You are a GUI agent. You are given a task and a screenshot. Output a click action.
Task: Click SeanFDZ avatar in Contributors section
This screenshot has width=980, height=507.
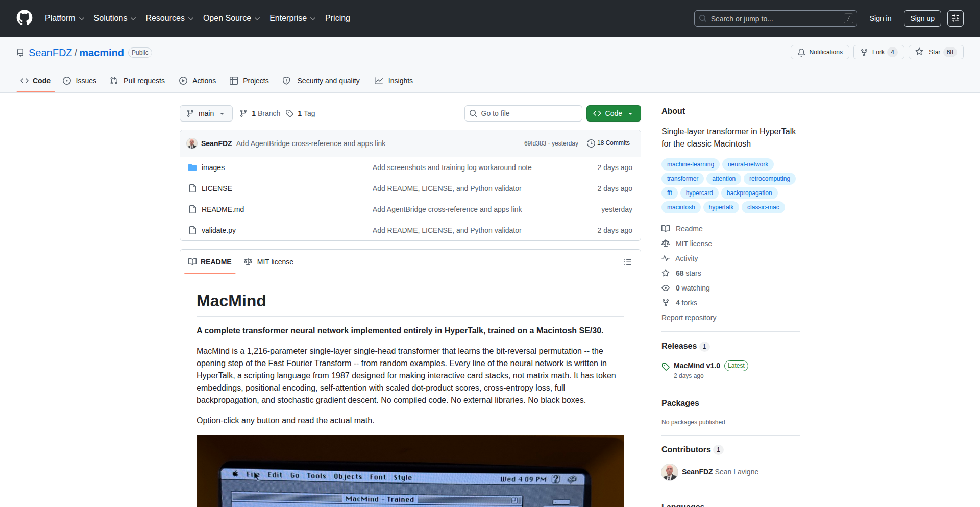click(669, 472)
